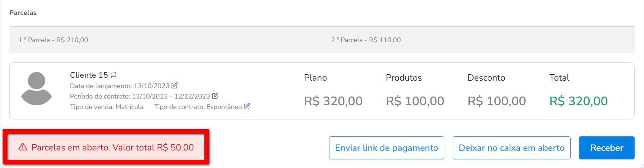Click the swap client icon beside Cliente 15
The width and height of the screenshot is (644, 168).
click(114, 75)
